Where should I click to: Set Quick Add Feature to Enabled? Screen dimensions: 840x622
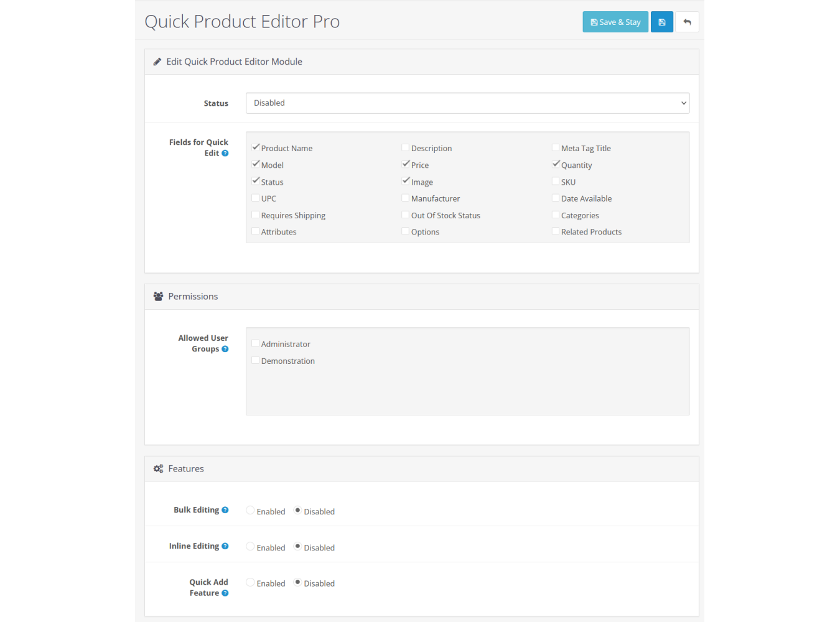250,583
